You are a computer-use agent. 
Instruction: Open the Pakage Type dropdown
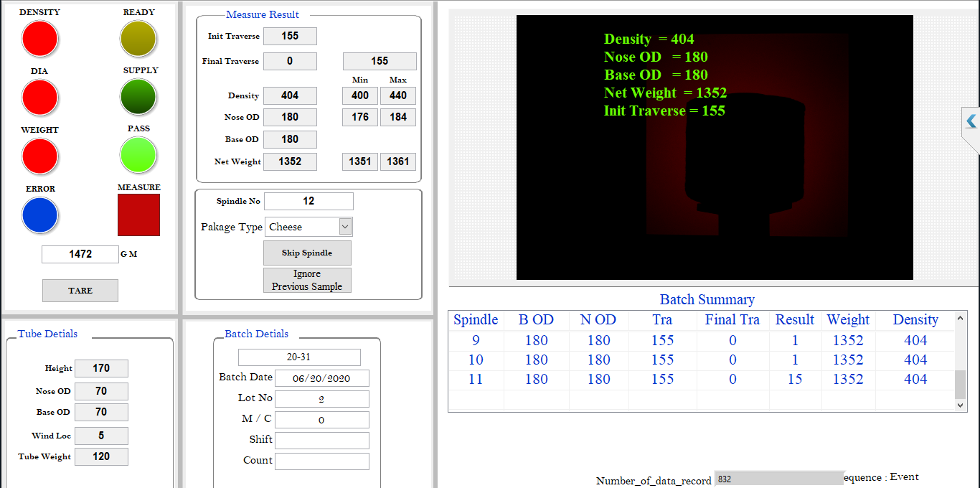click(x=344, y=227)
